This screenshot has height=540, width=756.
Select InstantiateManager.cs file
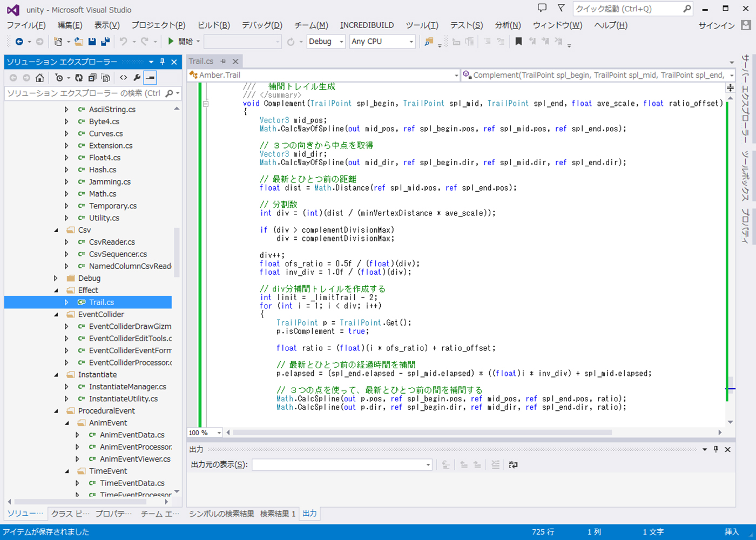(x=127, y=387)
